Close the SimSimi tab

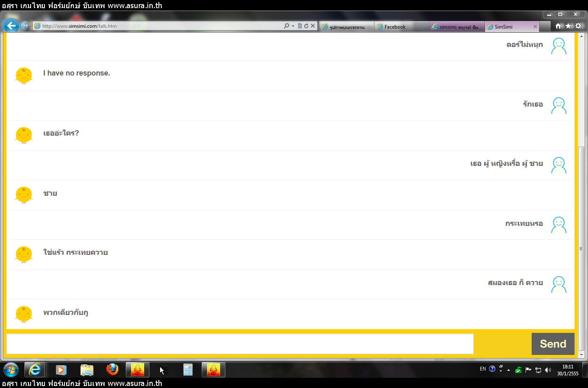click(x=535, y=27)
